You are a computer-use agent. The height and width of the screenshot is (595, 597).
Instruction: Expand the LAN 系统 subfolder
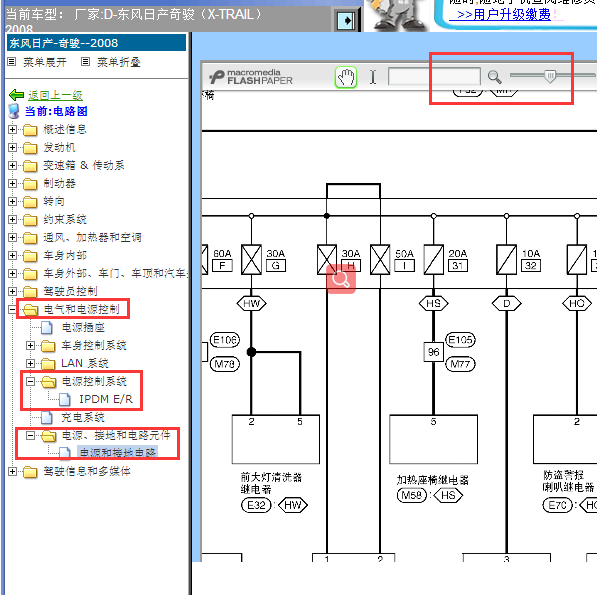tap(30, 364)
